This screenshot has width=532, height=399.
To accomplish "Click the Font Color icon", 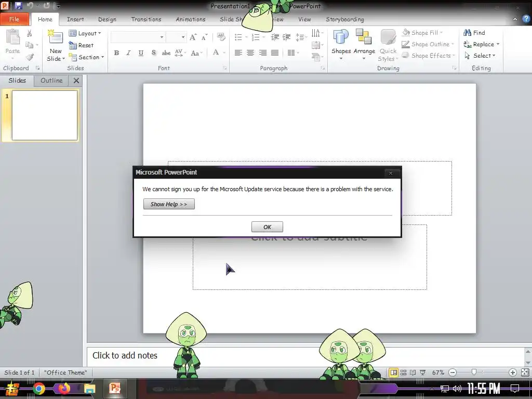I will coord(216,52).
